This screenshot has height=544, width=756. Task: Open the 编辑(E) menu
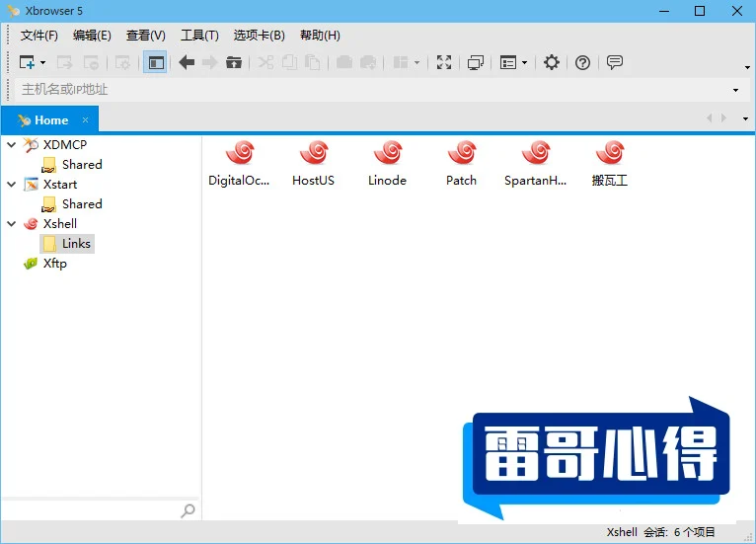click(x=92, y=36)
